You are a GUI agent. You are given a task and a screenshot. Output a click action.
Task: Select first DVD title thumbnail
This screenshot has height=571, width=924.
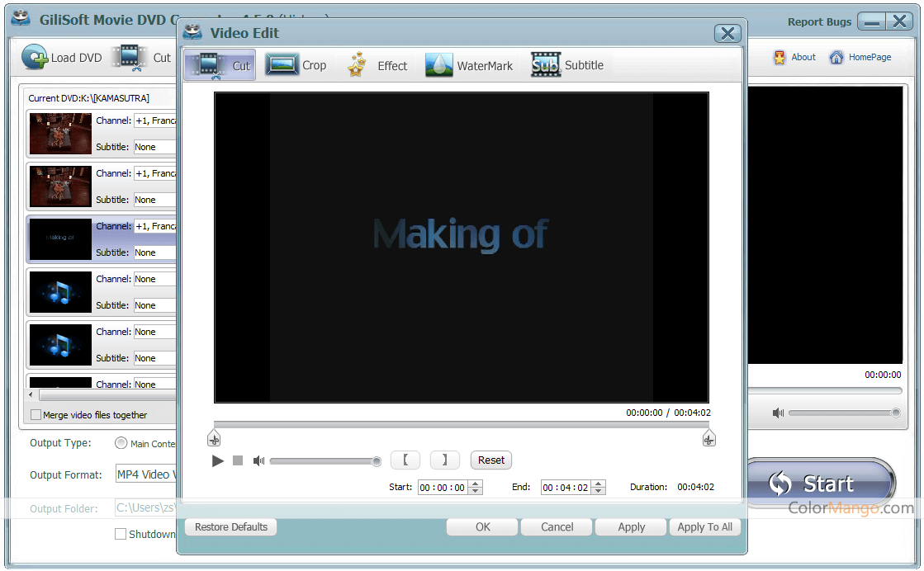click(61, 134)
